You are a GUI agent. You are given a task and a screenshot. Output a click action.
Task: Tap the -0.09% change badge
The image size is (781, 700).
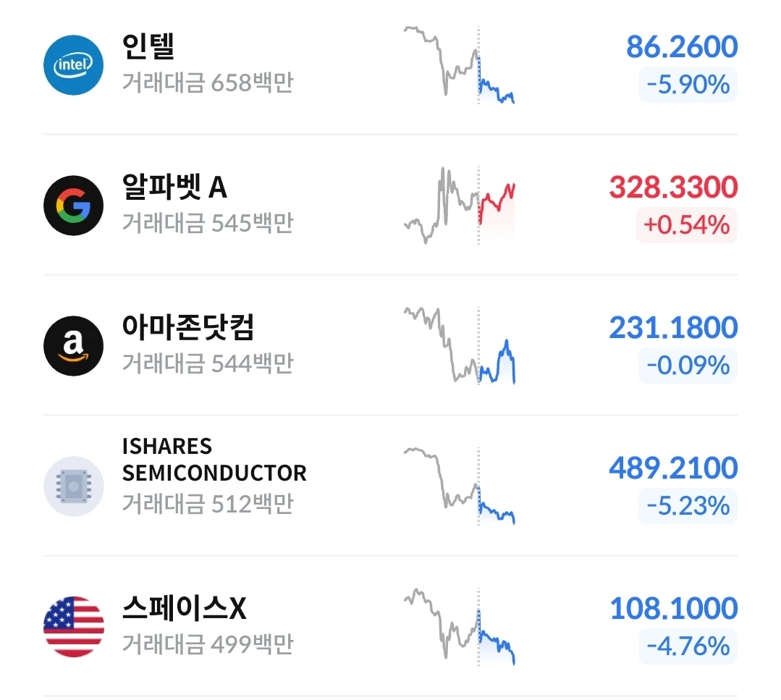pos(688,366)
